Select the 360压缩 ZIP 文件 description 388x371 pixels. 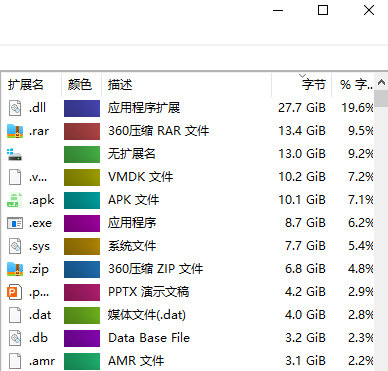pyautogui.click(x=156, y=269)
